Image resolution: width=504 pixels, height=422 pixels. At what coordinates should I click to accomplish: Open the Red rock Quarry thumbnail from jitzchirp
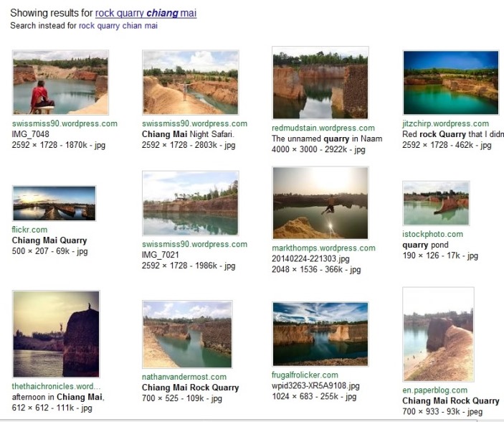tap(451, 83)
